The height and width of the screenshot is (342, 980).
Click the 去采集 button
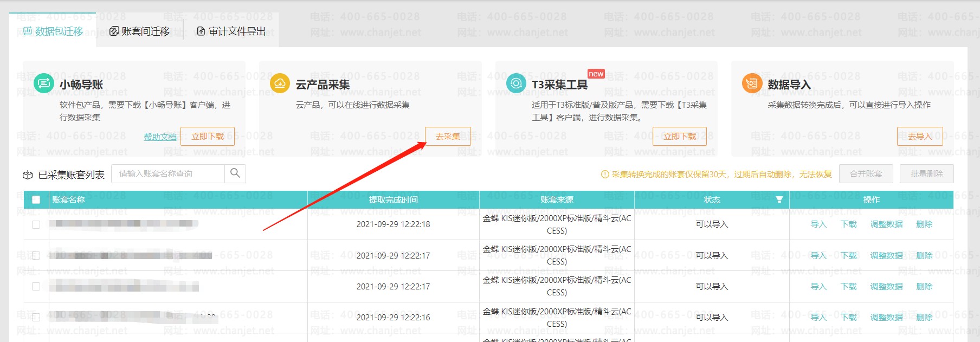tap(448, 137)
